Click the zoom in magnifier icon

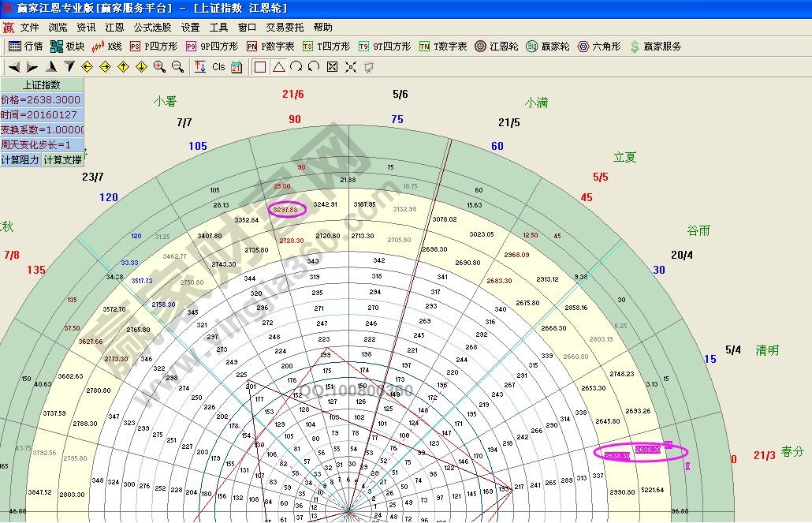point(159,67)
